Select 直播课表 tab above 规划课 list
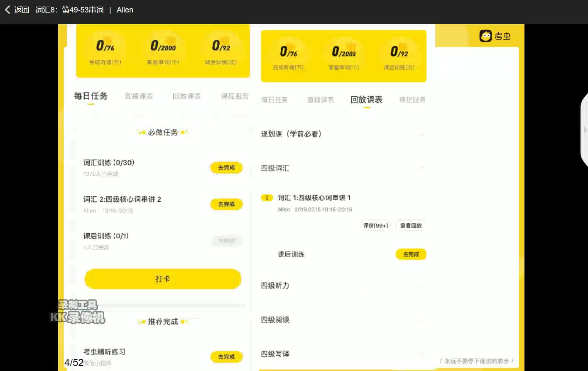The image size is (588, 371). pos(321,100)
